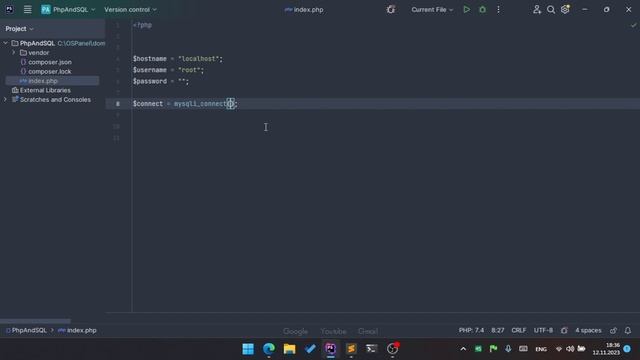The height and width of the screenshot is (360, 640).
Task: Click the debug listener icon
Action: coord(391,9)
